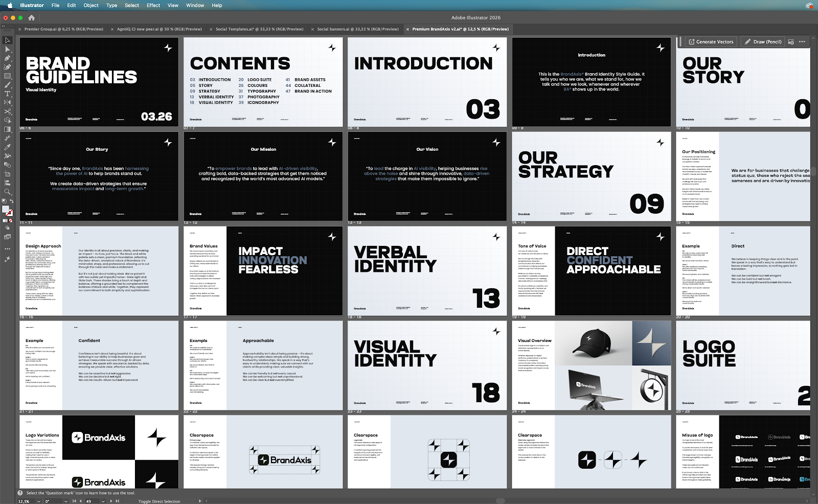
Task: Go to last artboard button
Action: coord(117,501)
